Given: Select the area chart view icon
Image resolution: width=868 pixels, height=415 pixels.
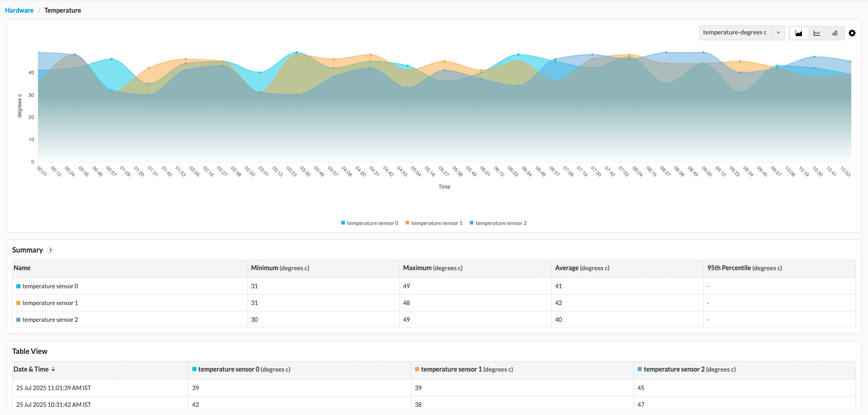Looking at the screenshot, I should (798, 33).
